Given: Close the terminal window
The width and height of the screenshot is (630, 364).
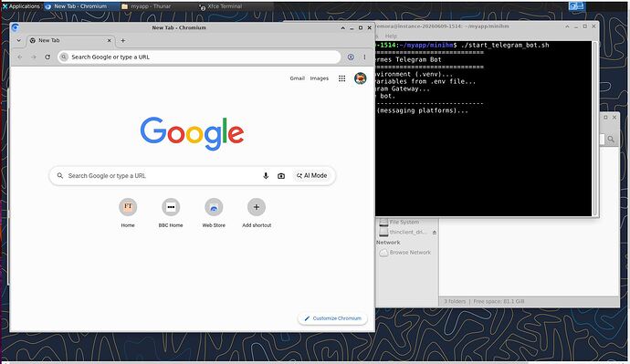Looking at the screenshot, I should (593, 26).
